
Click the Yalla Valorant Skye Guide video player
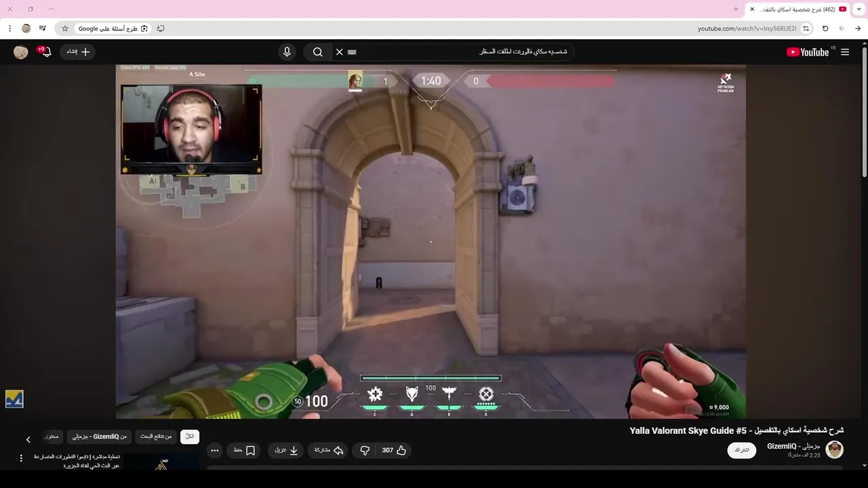click(431, 241)
